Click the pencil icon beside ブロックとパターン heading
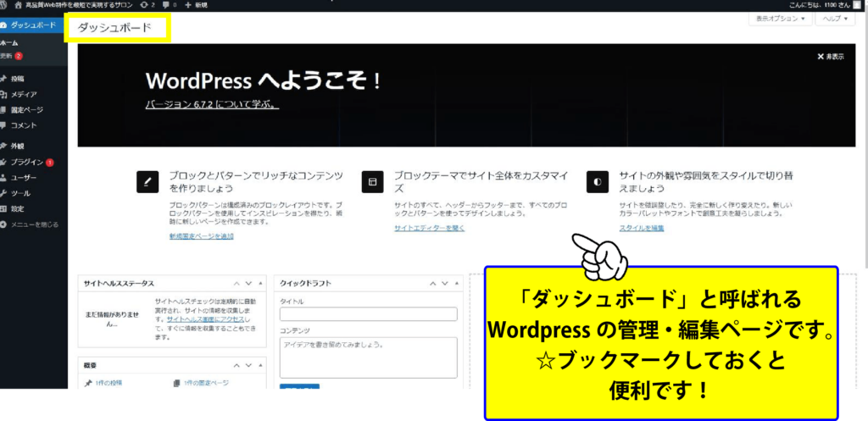Image resolution: width=868 pixels, height=421 pixels. coord(147,181)
